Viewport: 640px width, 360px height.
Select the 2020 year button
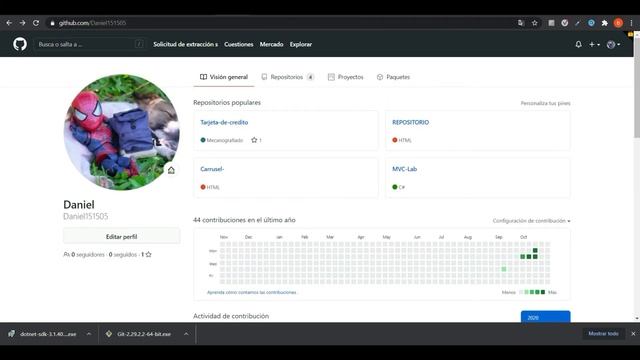coord(545,317)
